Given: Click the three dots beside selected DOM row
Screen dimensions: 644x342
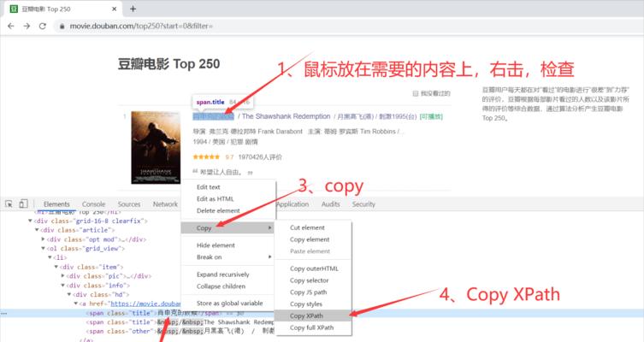Looking at the screenshot, I should (x=3, y=313).
